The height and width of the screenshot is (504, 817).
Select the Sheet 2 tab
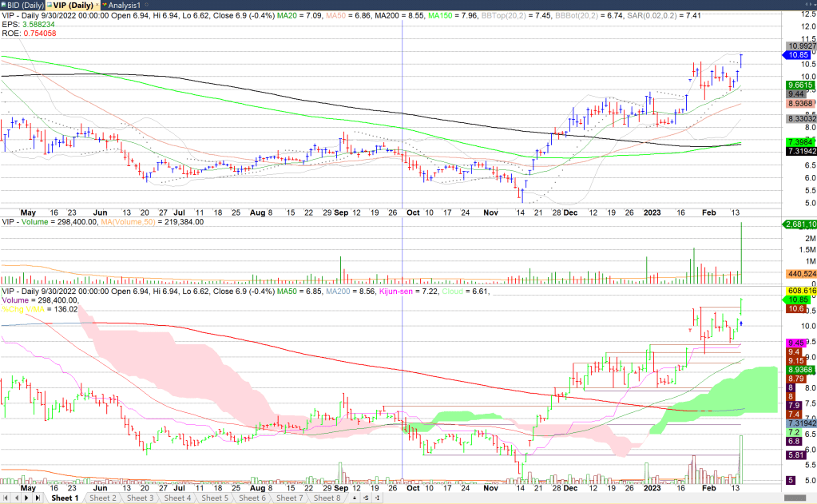click(101, 498)
